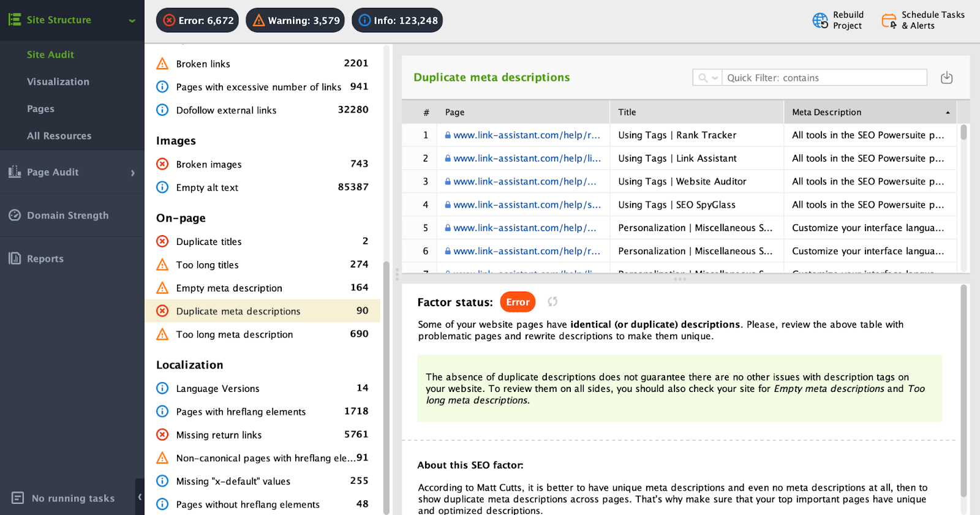Screen dimensions: 980x515
Task: Open the Pages section
Action: [x=40, y=108]
